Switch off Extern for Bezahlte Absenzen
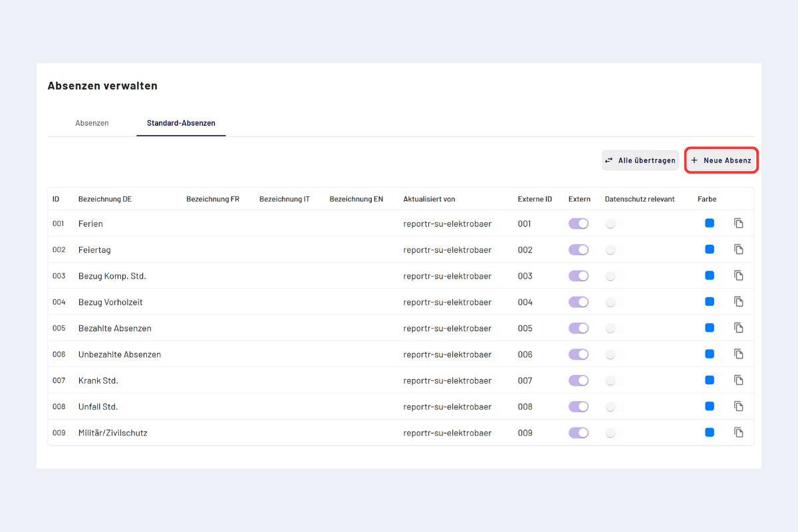The width and height of the screenshot is (798, 532). 579,328
